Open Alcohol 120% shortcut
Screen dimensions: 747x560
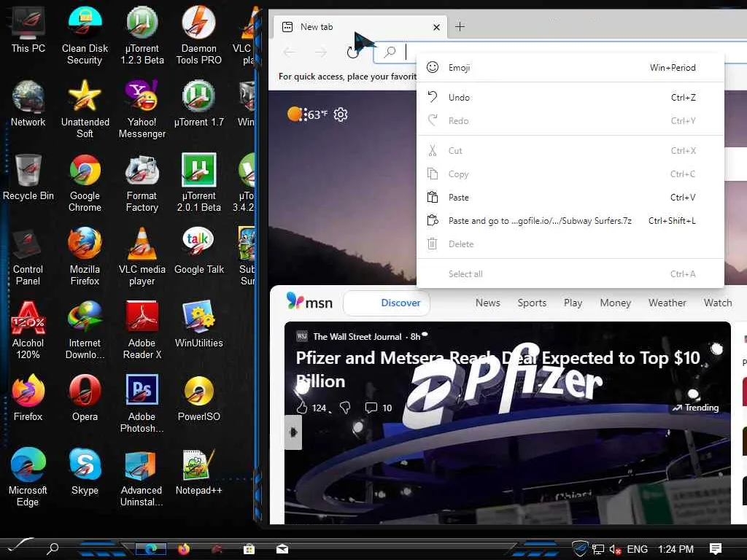coord(28,330)
